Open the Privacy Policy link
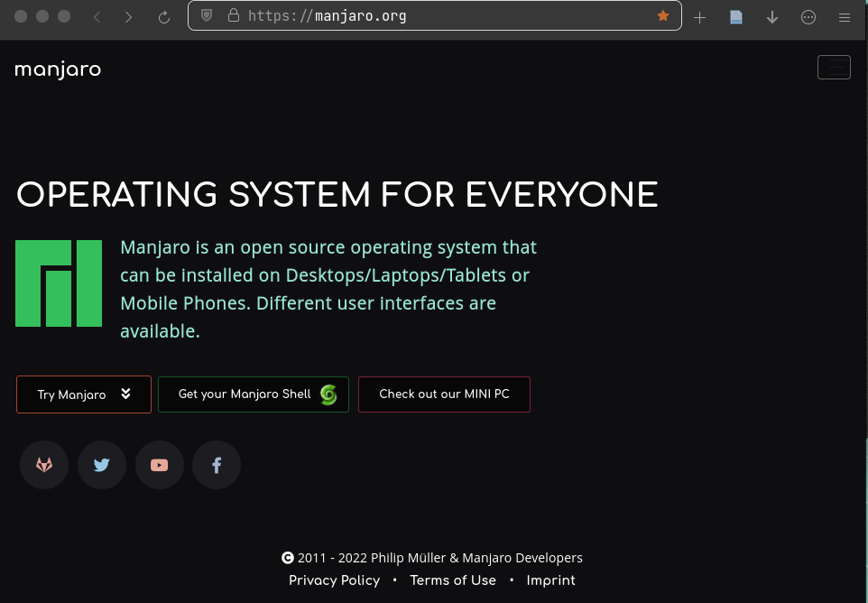 pyautogui.click(x=335, y=580)
